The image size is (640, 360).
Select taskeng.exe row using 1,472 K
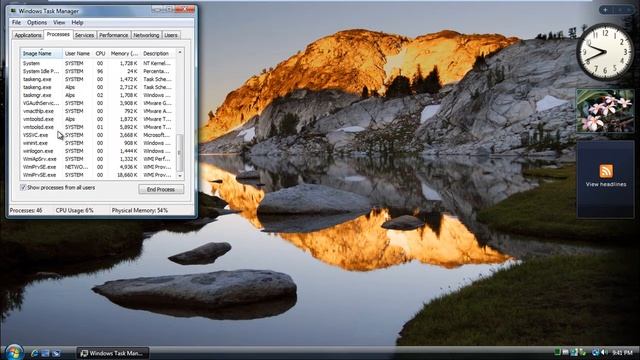pyautogui.click(x=98, y=79)
